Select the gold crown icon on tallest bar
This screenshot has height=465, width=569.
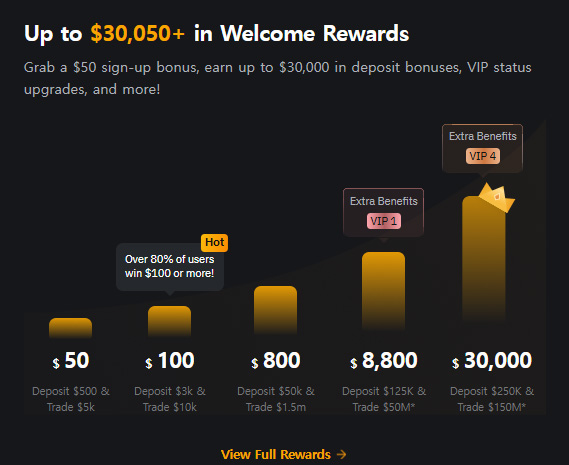[x=496, y=198]
